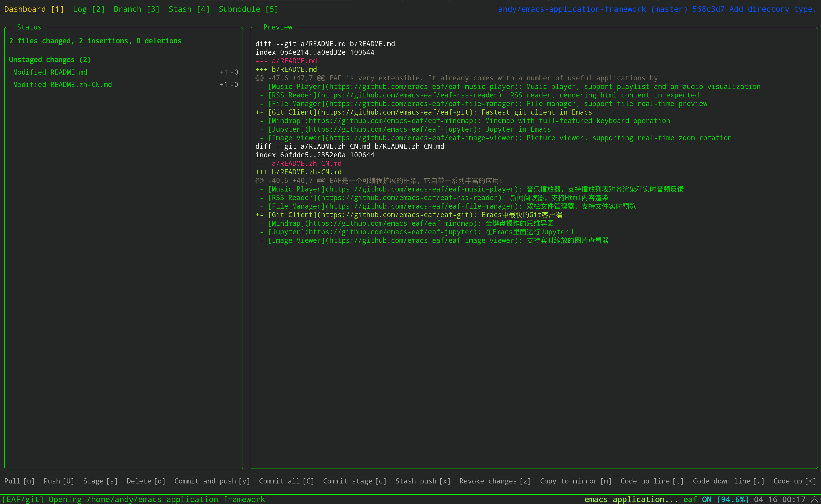The height and width of the screenshot is (504, 821).
Task: Click the Pull [u] command
Action: click(19, 481)
